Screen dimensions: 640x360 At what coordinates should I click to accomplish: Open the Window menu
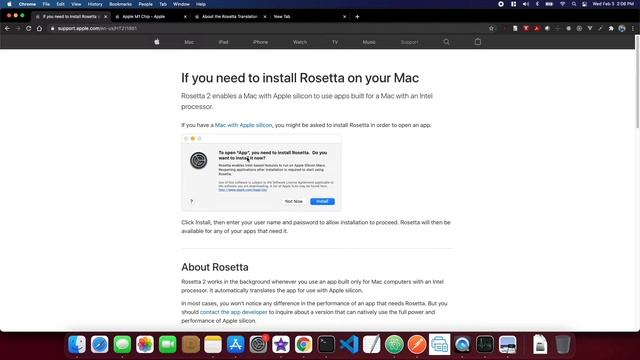pos(181,4)
